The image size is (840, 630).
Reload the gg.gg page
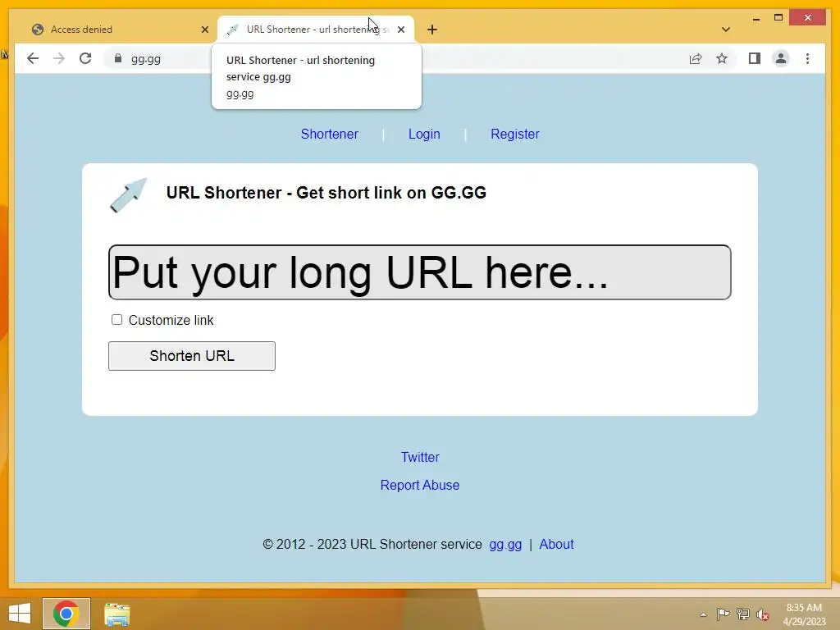(85, 58)
